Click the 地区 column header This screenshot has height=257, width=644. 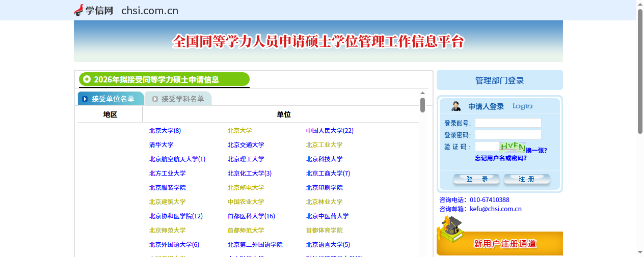(x=110, y=115)
